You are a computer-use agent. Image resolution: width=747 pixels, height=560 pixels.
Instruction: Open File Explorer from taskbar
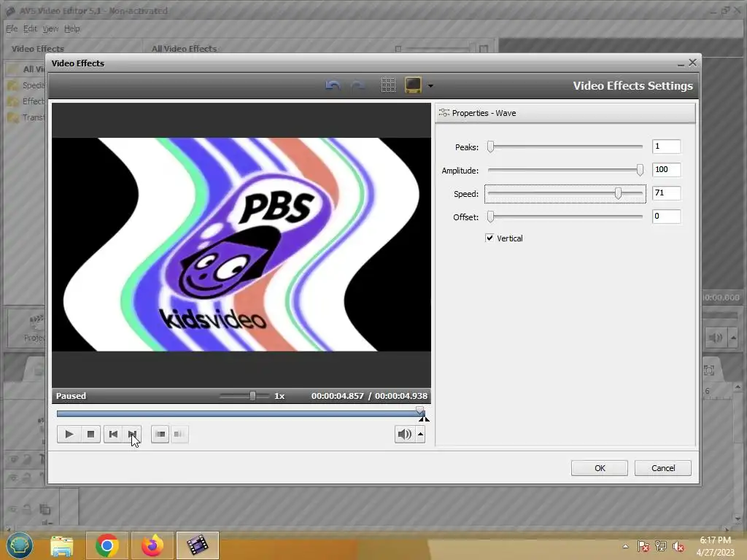point(62,545)
